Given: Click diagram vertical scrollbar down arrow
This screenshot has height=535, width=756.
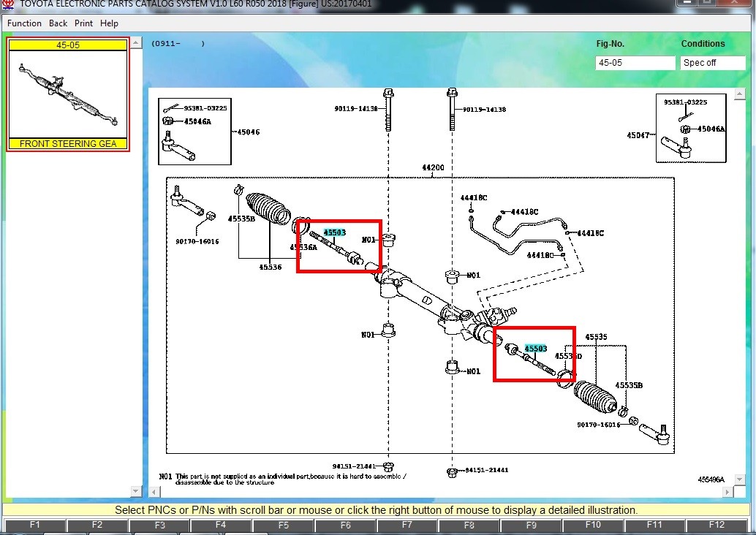Looking at the screenshot, I should [740, 479].
